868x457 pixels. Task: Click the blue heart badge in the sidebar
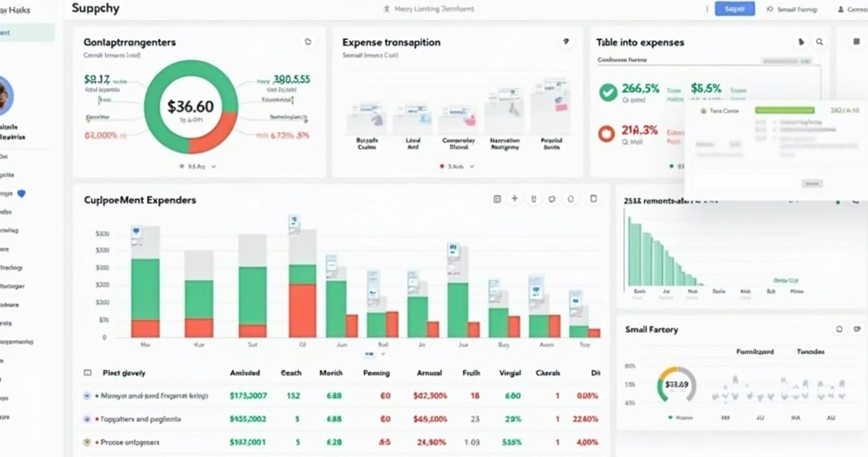[21, 194]
